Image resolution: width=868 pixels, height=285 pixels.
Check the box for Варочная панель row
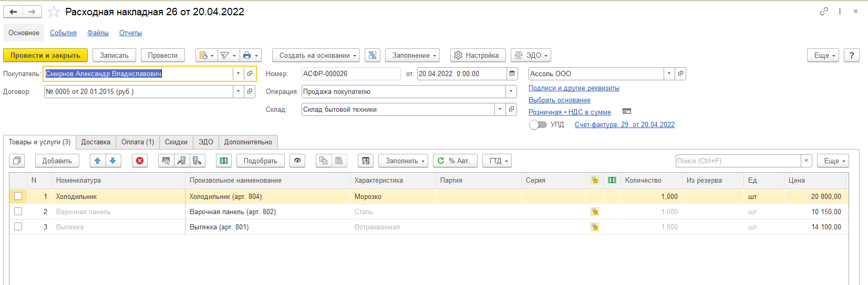[18, 212]
